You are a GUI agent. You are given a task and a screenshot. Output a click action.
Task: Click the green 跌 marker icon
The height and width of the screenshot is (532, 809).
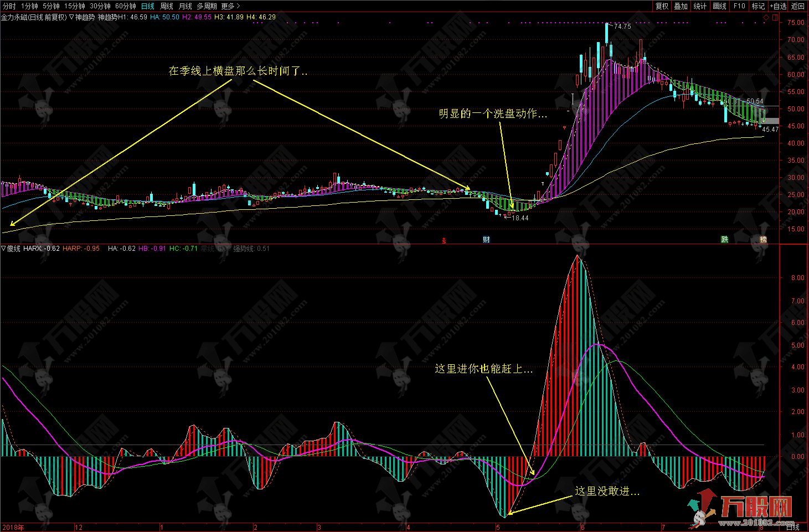pyautogui.click(x=724, y=240)
